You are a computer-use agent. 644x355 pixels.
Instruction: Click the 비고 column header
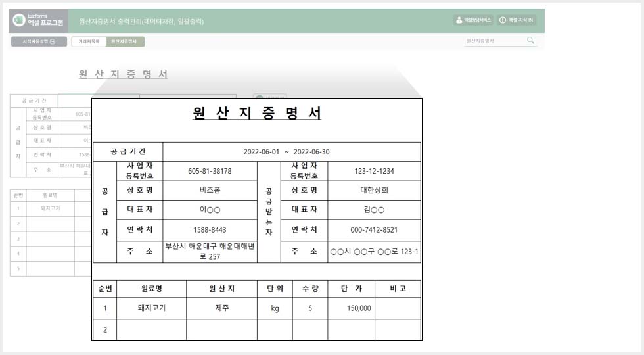click(398, 289)
